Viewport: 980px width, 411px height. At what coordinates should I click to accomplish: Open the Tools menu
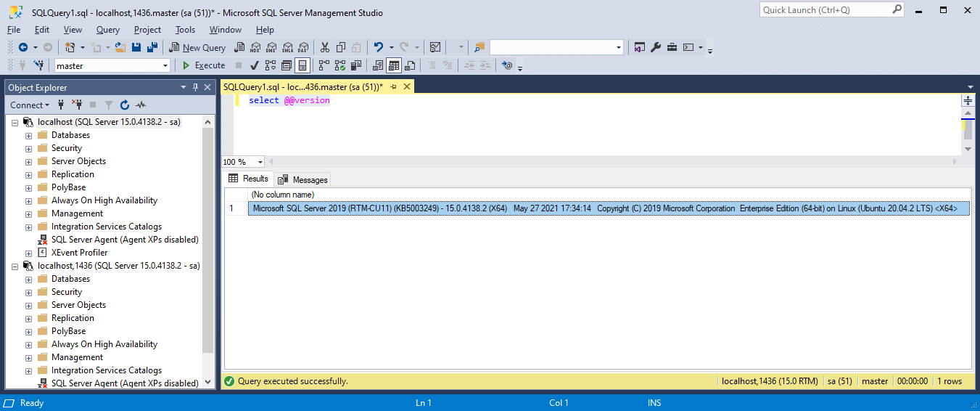coord(185,30)
